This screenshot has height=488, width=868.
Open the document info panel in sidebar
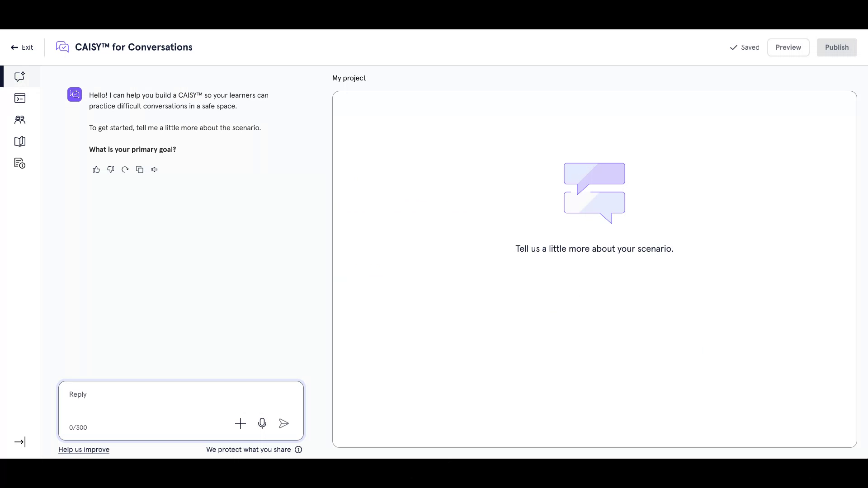[x=19, y=163]
